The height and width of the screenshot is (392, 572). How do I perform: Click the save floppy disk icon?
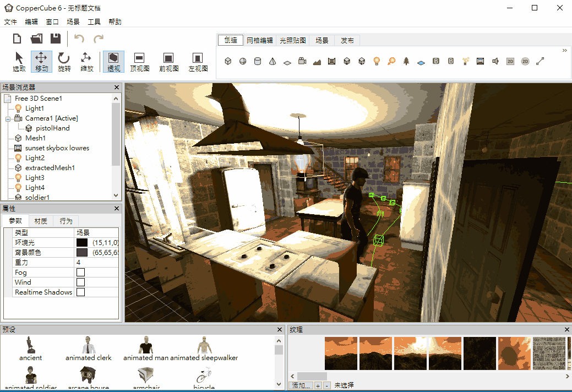tap(56, 39)
